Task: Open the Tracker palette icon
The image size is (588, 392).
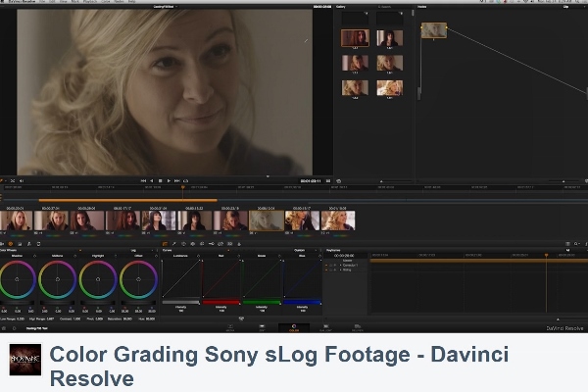Action: click(x=193, y=244)
